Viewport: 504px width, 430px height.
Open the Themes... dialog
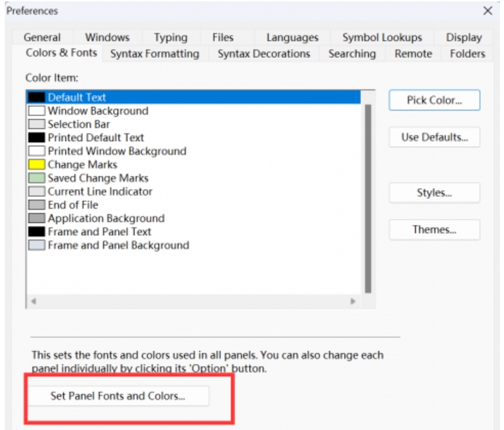coord(434,230)
